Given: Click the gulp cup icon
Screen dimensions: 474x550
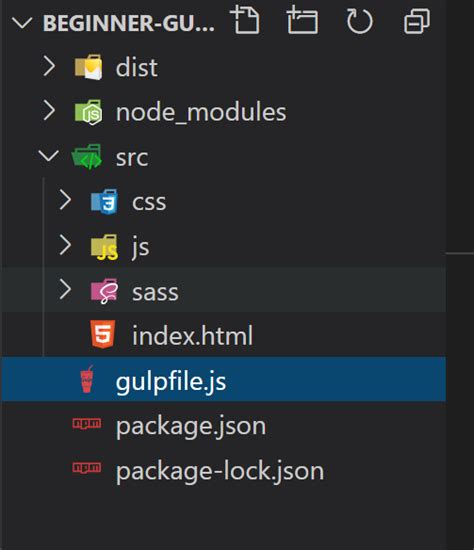Looking at the screenshot, I should 87,379.
